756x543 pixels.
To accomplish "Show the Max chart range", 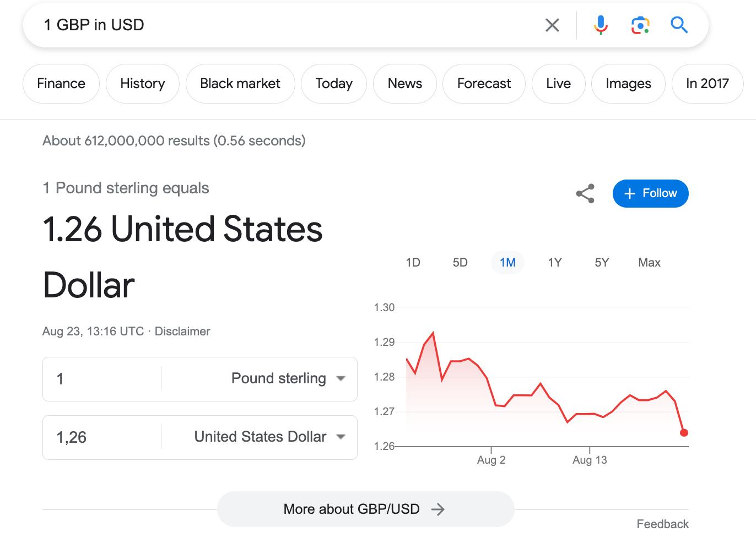I will click(x=649, y=263).
